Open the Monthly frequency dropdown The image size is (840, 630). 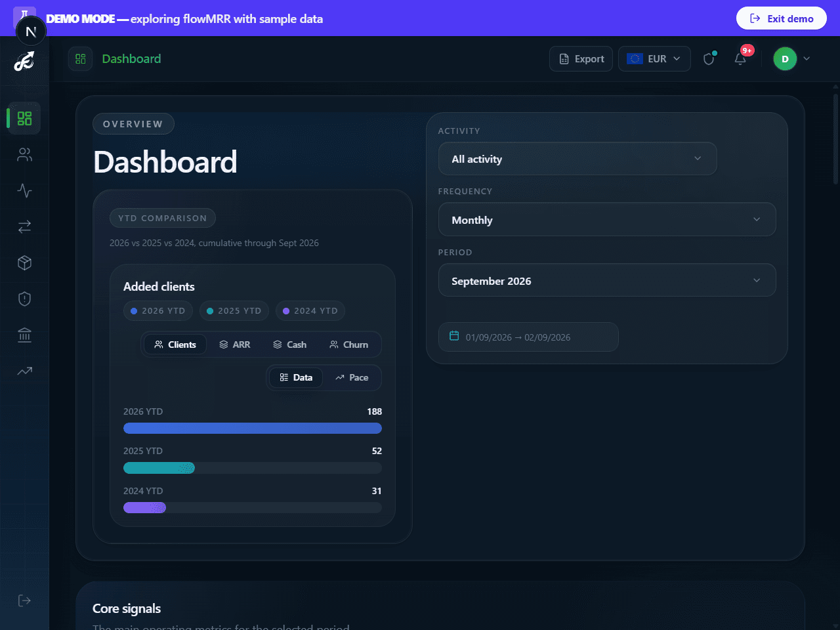pos(607,219)
